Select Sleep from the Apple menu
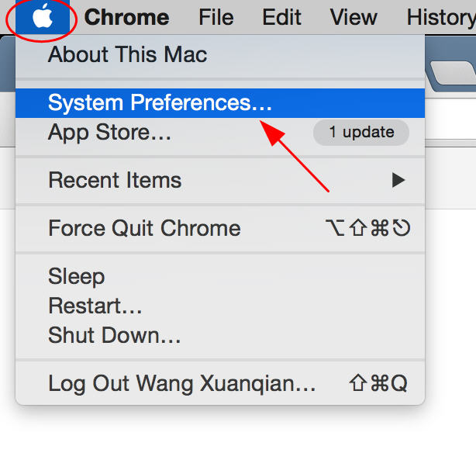The image size is (476, 460). coord(220,276)
